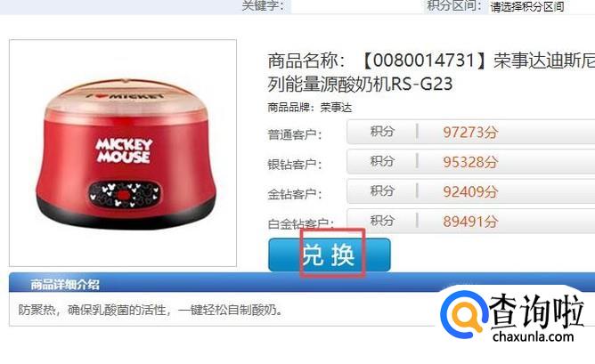The image size is (595, 364).
Task: Click the product name title text
Action: point(431,72)
